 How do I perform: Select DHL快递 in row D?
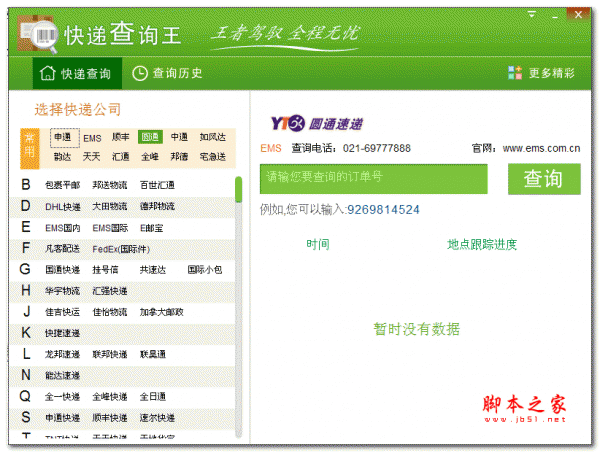tap(63, 207)
